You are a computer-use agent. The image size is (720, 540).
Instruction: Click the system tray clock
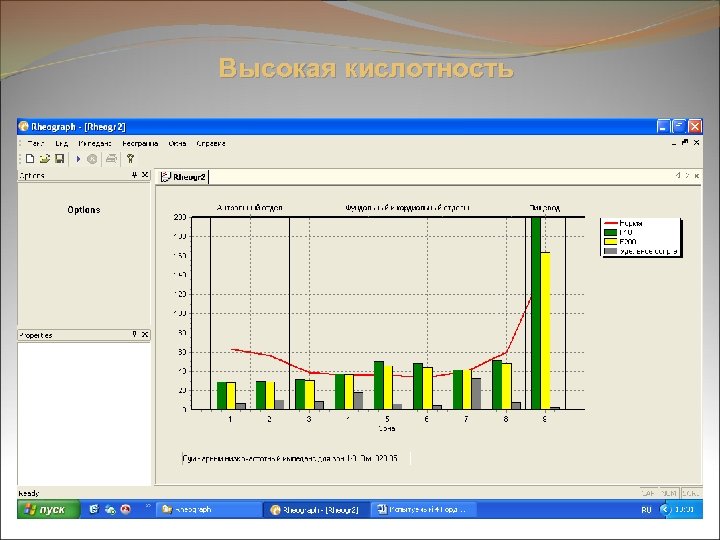point(684,509)
